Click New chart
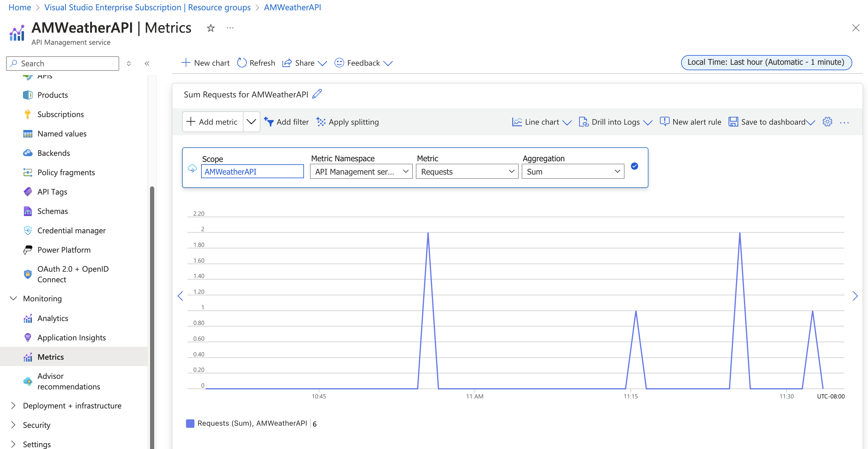868x449 pixels. point(205,63)
